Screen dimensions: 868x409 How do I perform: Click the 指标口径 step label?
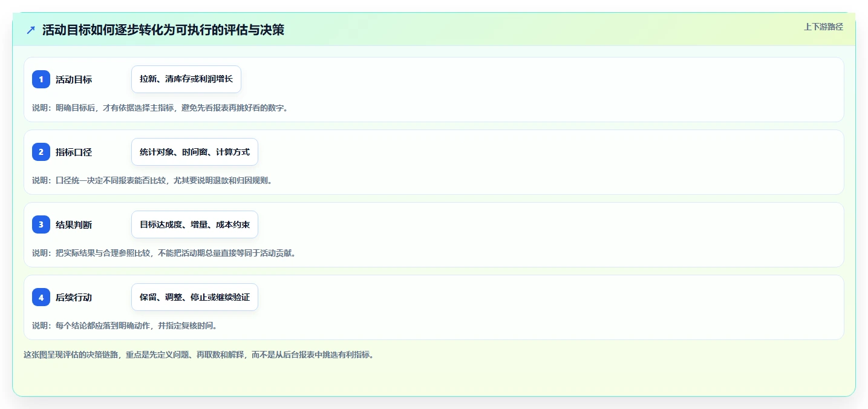[x=74, y=152]
